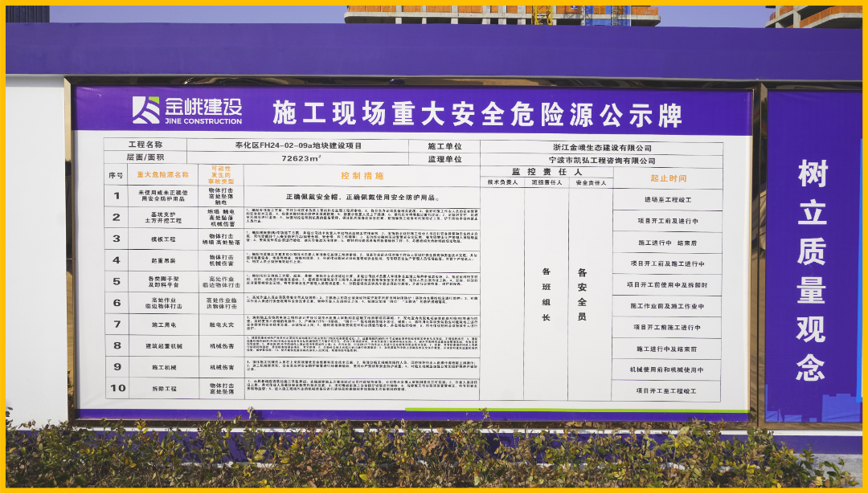Select hazard name 高处作业临边物体打击
868x494 pixels.
tap(164, 303)
